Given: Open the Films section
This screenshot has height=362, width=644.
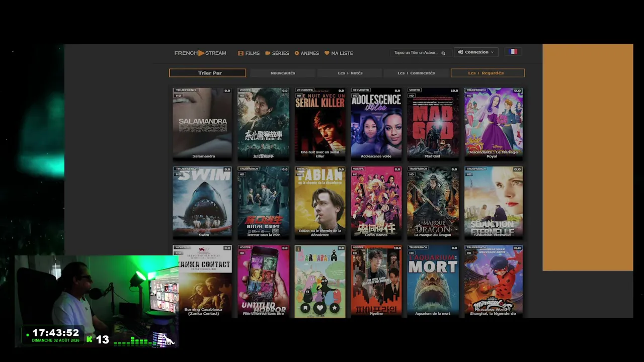Looking at the screenshot, I should coord(249,53).
